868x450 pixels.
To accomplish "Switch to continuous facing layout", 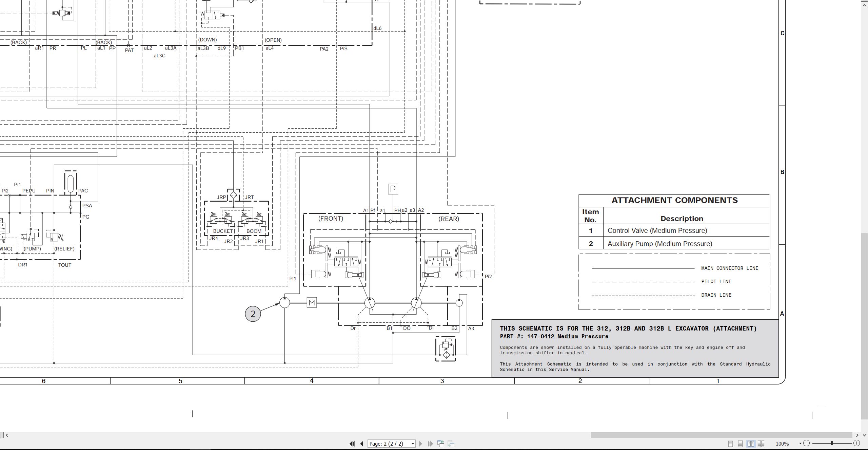I will (x=761, y=444).
